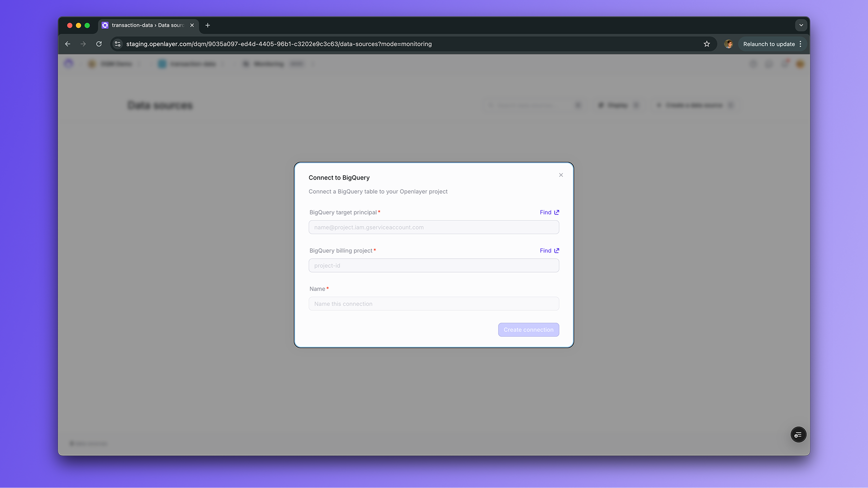Focus the Name this connection field
Screen dimensions: 868x488
coord(434,304)
